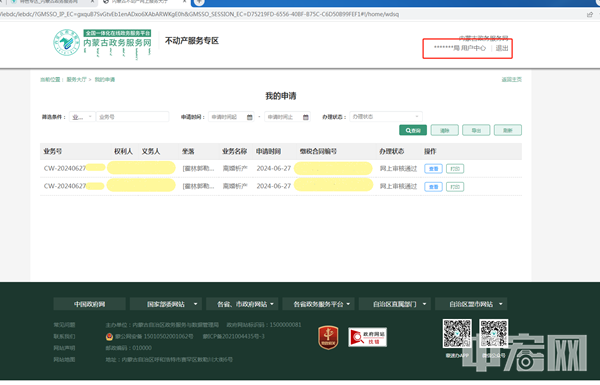This screenshot has height=385, width=600.
Task: Click the 缴税合同编号 column header
Action: (x=318, y=152)
